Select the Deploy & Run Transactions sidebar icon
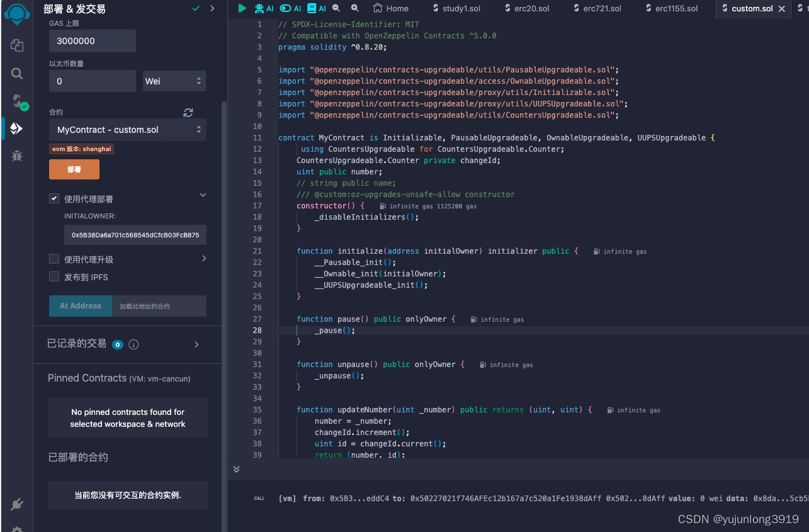The width and height of the screenshot is (809, 532). coord(17,128)
